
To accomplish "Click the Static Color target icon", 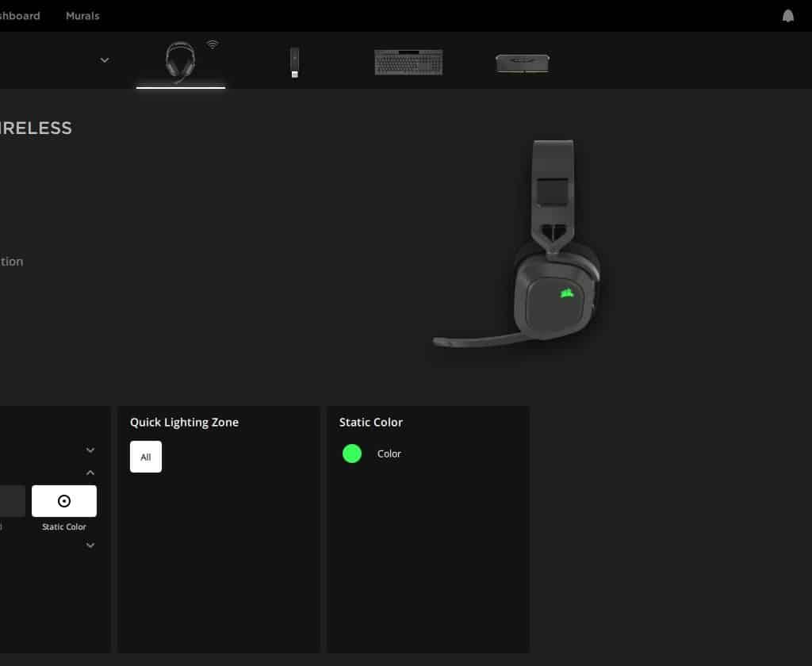I will (x=64, y=501).
